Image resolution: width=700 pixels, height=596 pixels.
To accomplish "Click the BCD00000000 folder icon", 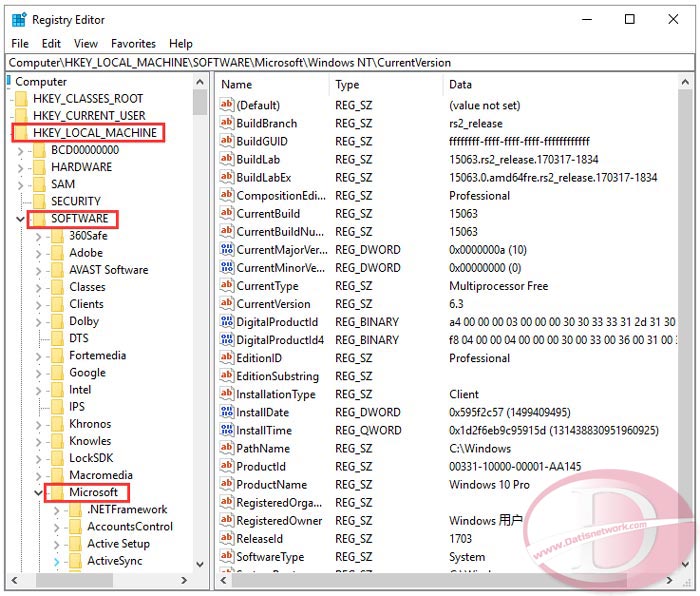I will 39,150.
